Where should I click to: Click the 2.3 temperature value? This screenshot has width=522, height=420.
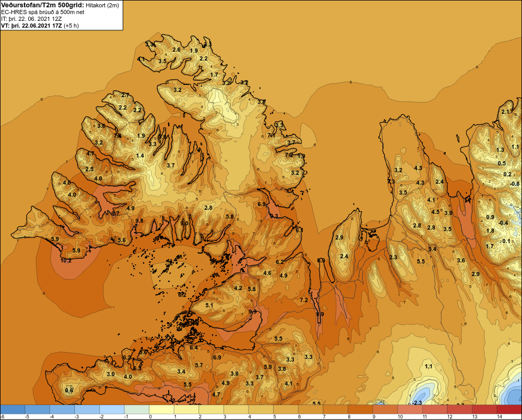[x=393, y=257]
